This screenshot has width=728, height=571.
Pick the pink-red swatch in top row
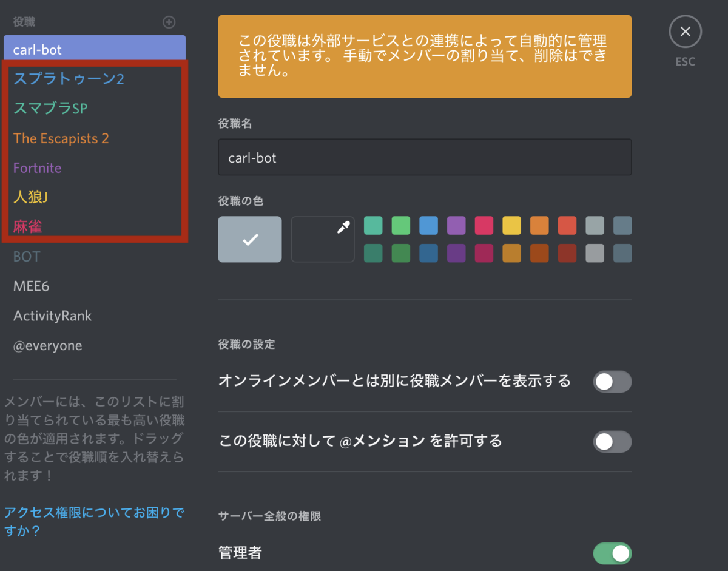coord(484,226)
